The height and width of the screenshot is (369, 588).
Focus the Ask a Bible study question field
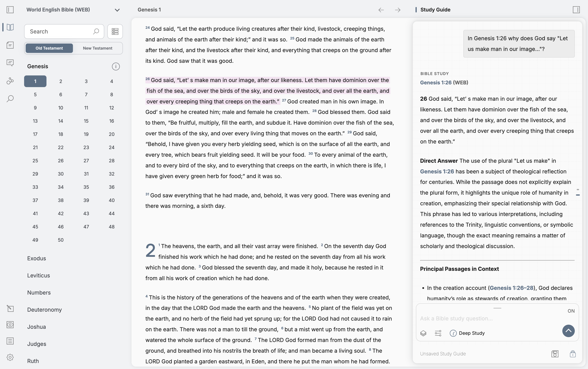pyautogui.click(x=491, y=318)
